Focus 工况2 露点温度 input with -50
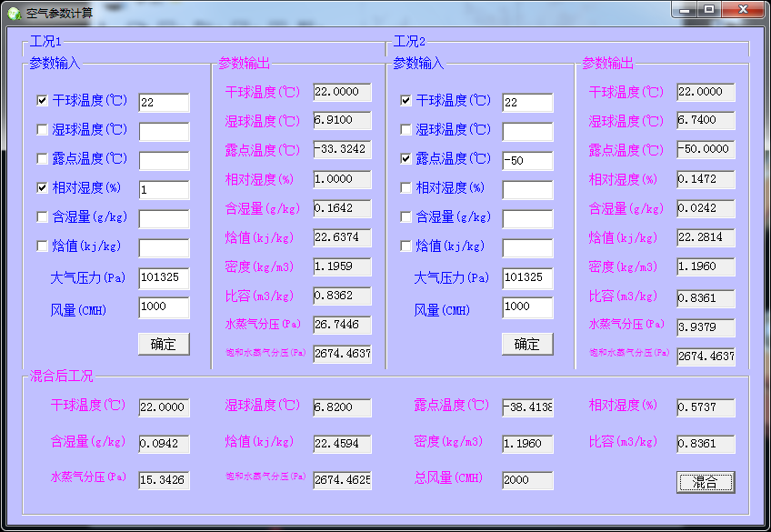Screen dimensions: 771x532 (x=527, y=161)
